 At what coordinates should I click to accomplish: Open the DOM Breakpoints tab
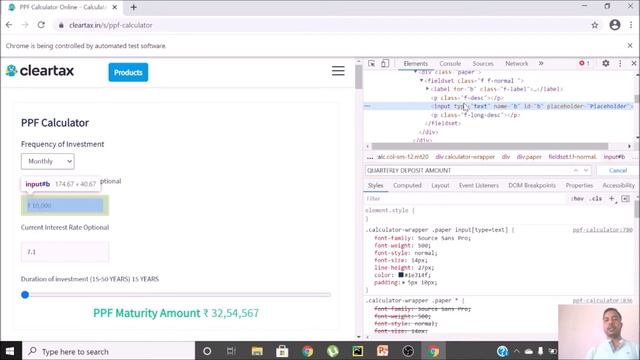[x=532, y=185]
